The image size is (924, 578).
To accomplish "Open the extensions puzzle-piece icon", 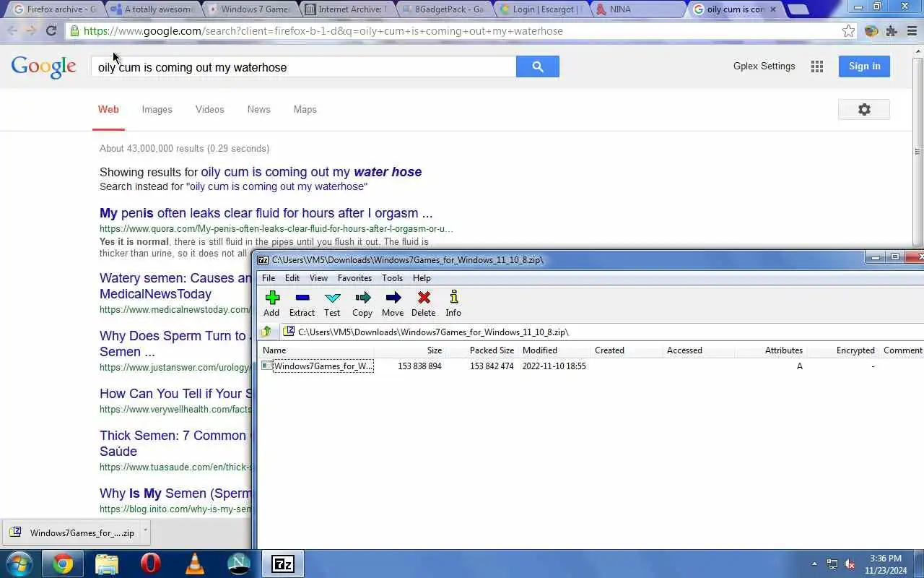I will pos(892,31).
